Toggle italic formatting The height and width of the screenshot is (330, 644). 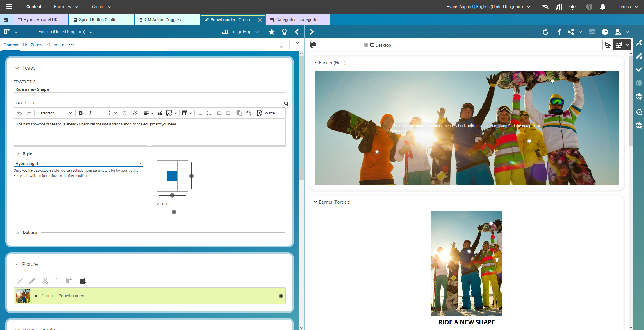[90, 113]
